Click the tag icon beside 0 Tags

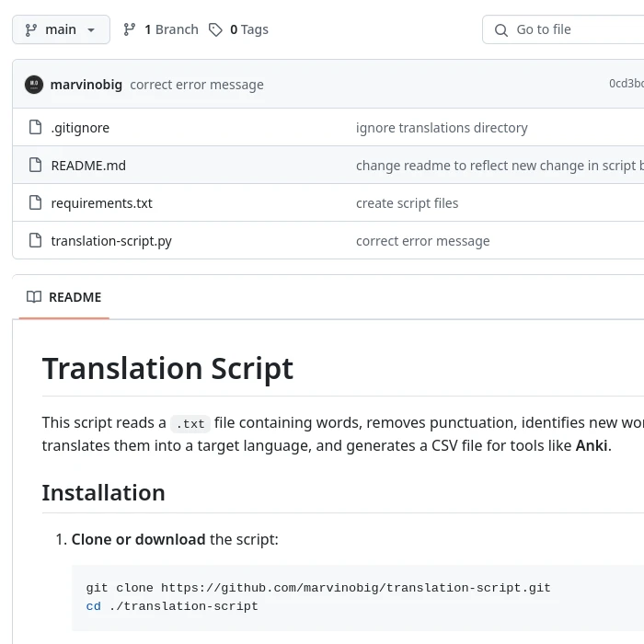coord(215,29)
